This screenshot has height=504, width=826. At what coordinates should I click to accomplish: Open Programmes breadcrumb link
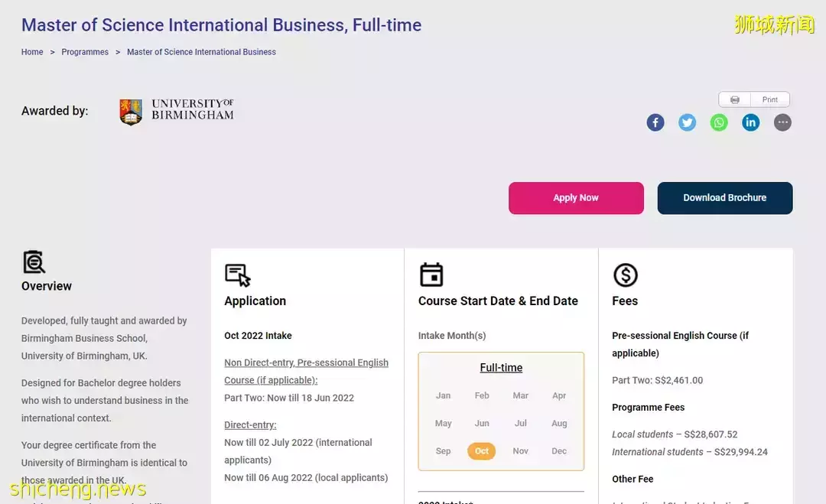pyautogui.click(x=85, y=52)
